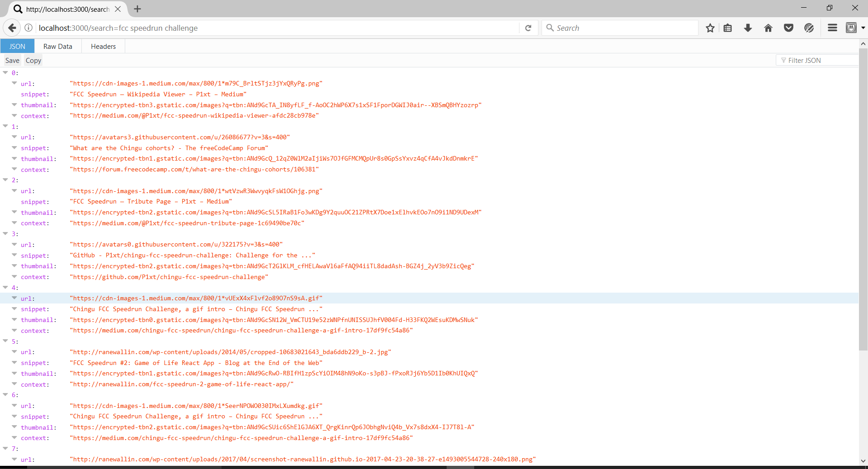Viewport: 868px width, 469px height.
Task: Click avatars3.githubusercontent.com url value
Action: pyautogui.click(x=180, y=137)
